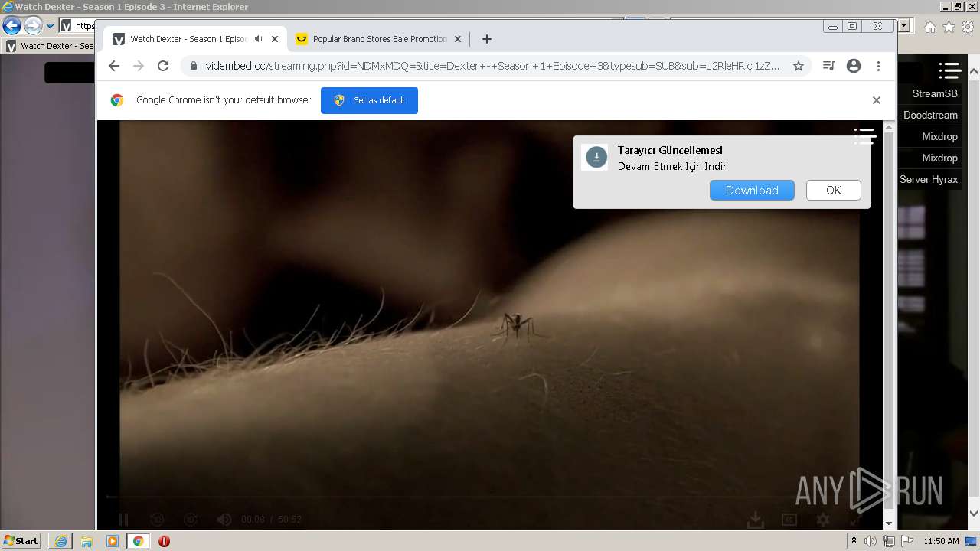Click the 11:50 AM taskbar clock
The width and height of the screenshot is (980, 551).
point(941,541)
